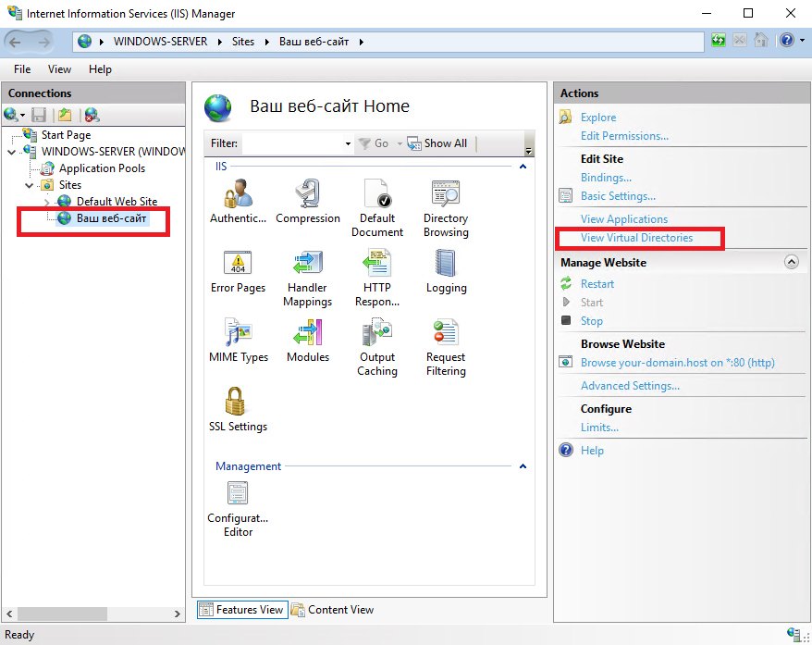Image resolution: width=812 pixels, height=645 pixels.
Task: Click the Explore action link
Action: (598, 118)
